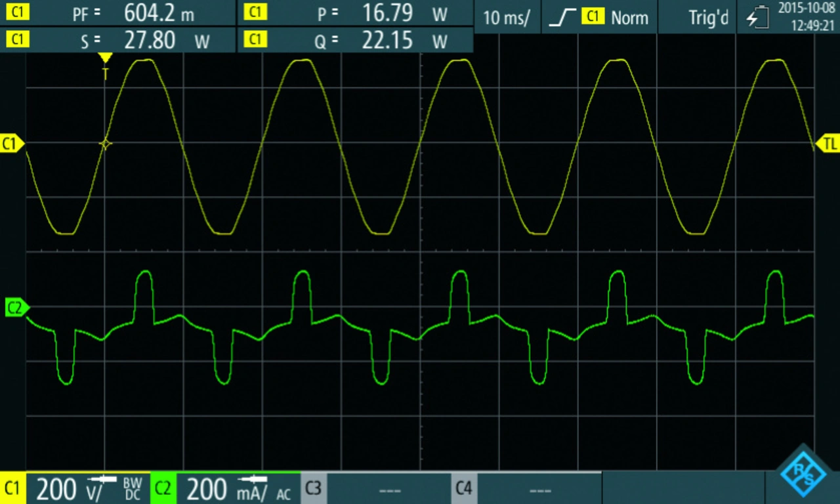Click the yellow C1 badge beside PF

pyautogui.click(x=17, y=12)
